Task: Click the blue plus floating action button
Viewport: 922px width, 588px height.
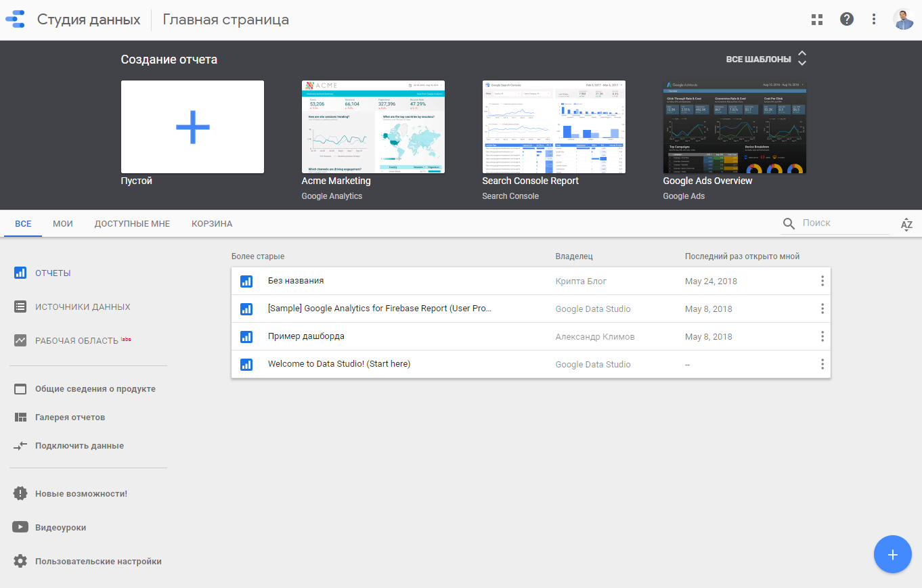Action: pos(892,554)
